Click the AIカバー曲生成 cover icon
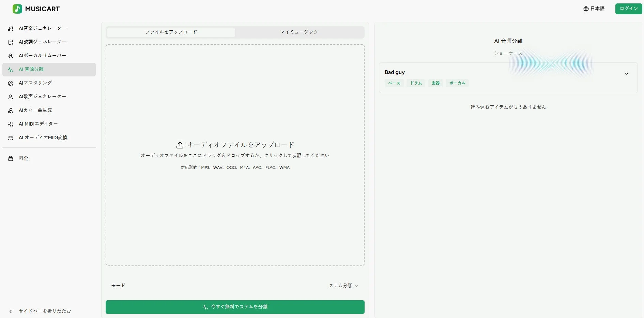The image size is (644, 318). tap(10, 110)
